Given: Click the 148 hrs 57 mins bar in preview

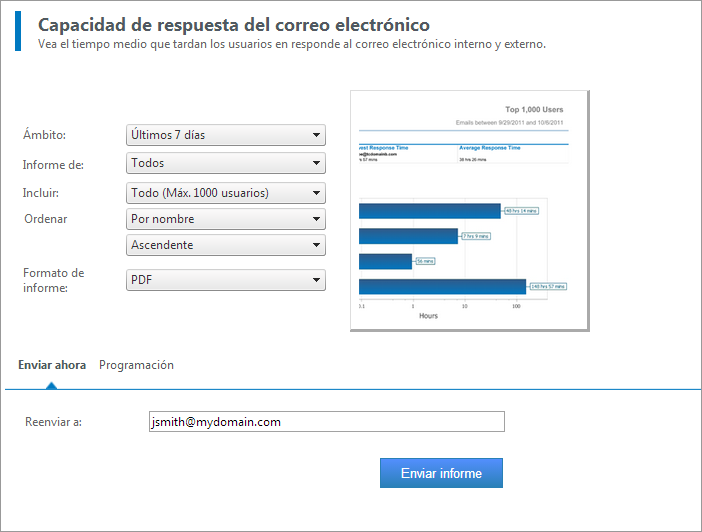Looking at the screenshot, I should tap(441, 287).
